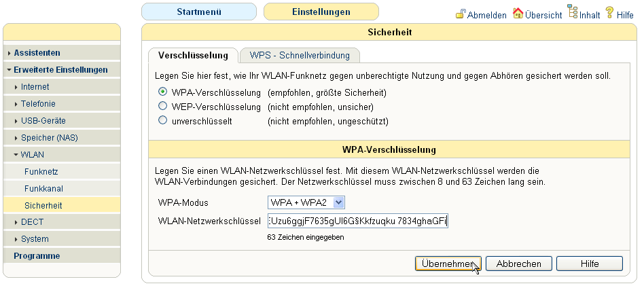Expand the Internet menu entry
Screen dimensions: 644x288
coord(35,87)
